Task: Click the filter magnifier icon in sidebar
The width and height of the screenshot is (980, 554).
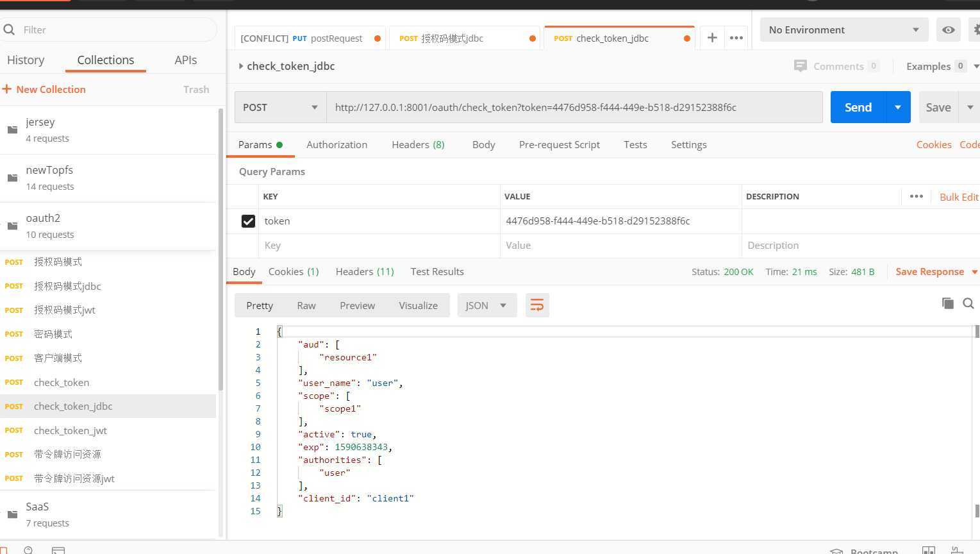Action: tap(9, 29)
